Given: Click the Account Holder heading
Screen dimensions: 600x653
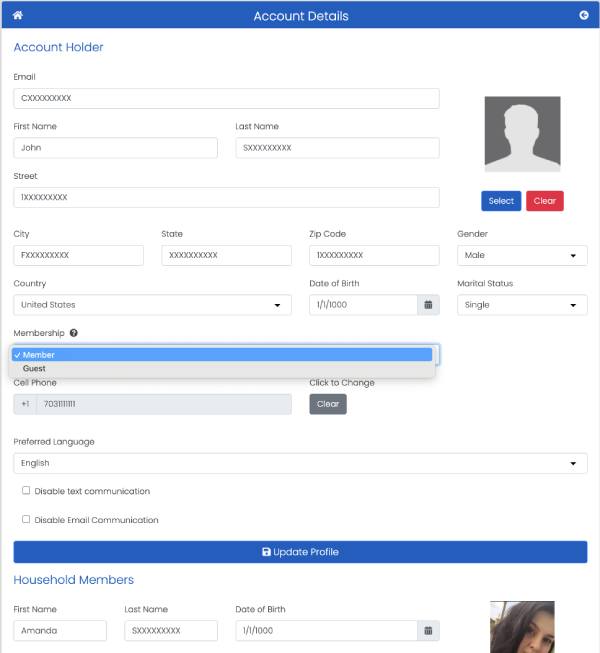Looking at the screenshot, I should [58, 47].
